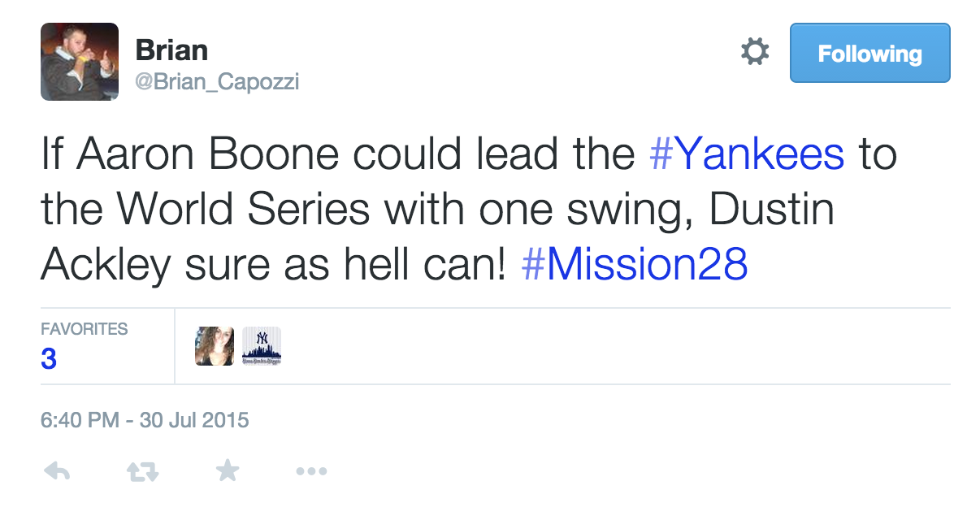Click the display name Brian
Image resolution: width=980 pixels, height=520 pixels.
click(171, 50)
